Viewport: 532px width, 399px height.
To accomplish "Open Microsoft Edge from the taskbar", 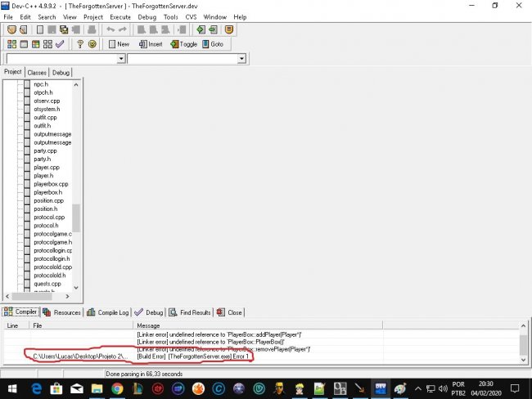I will tap(36, 388).
